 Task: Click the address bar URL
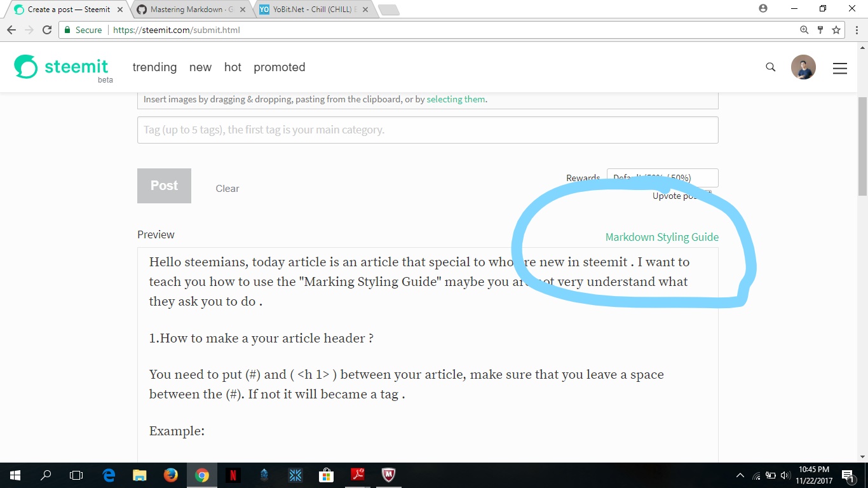point(177,30)
